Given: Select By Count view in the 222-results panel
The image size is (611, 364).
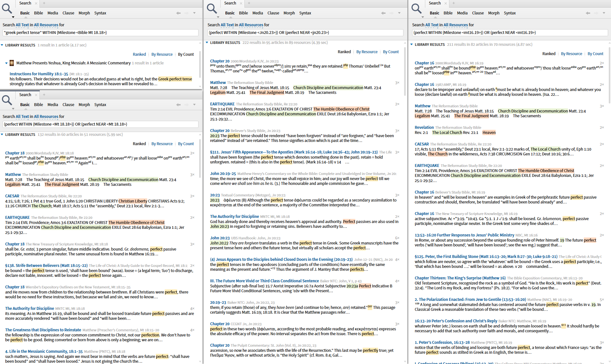Looking at the screenshot, I should point(391,52).
